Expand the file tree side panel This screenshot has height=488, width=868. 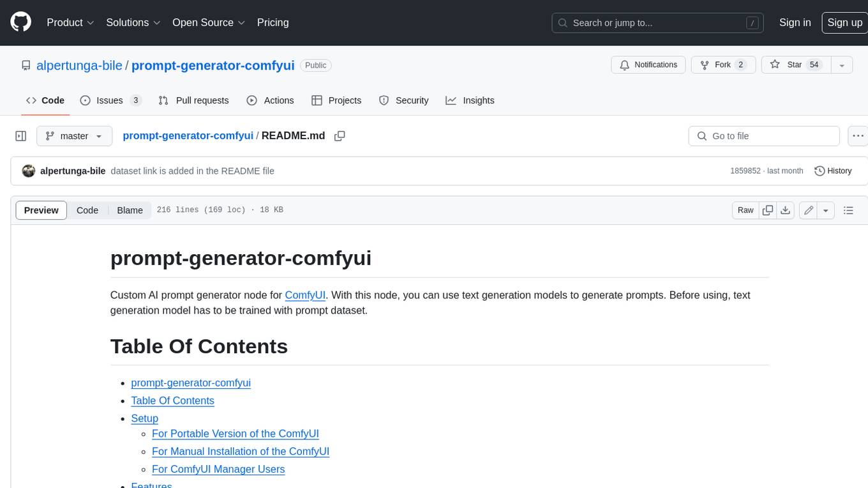20,136
